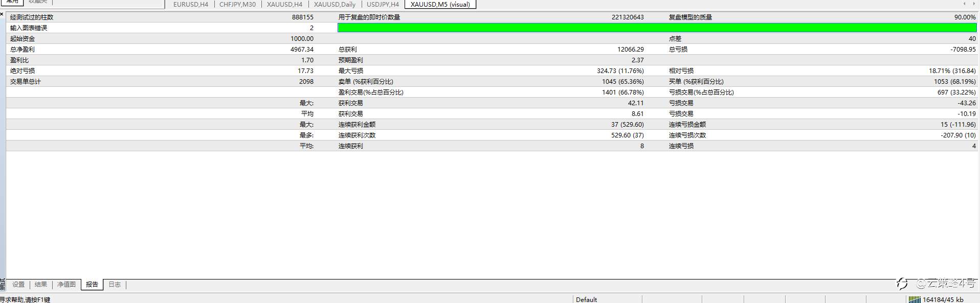This screenshot has width=980, height=303.
Task: Click the 绝对亏损 label
Action: point(23,71)
